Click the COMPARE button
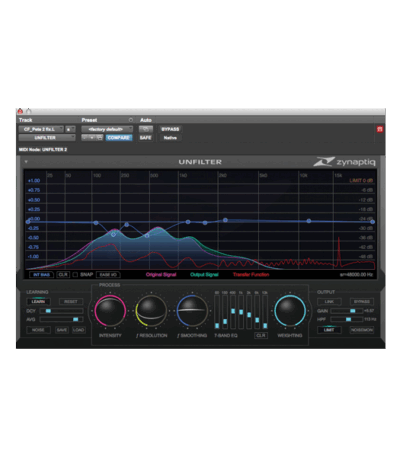The image size is (400, 457). (119, 138)
